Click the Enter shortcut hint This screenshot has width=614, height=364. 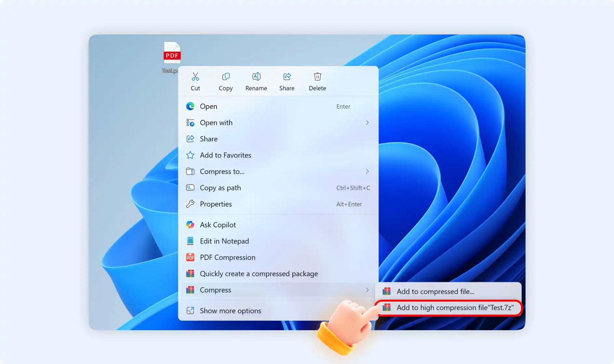click(343, 106)
